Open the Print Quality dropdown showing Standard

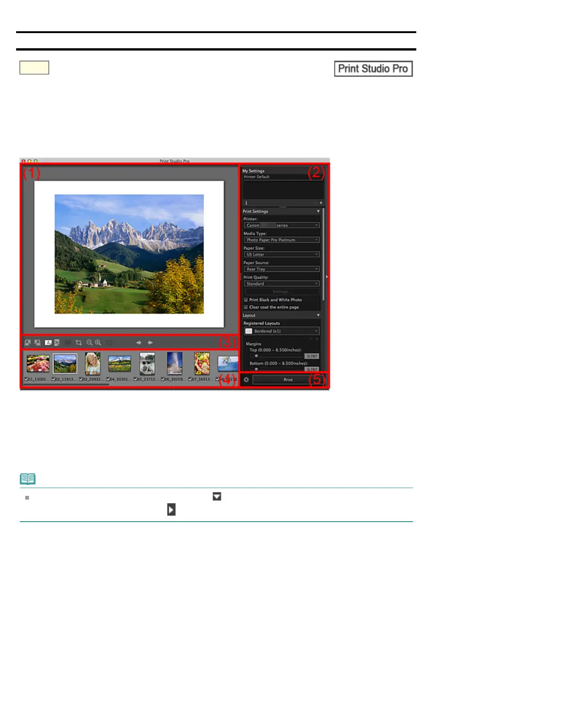coord(281,284)
